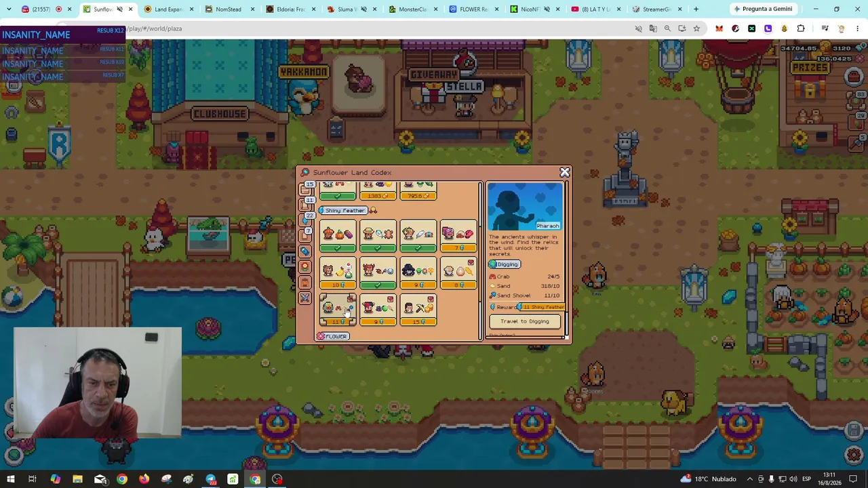Click the Prizes sign near the balloon
Viewport: 868px width, 488px height.
(810, 68)
